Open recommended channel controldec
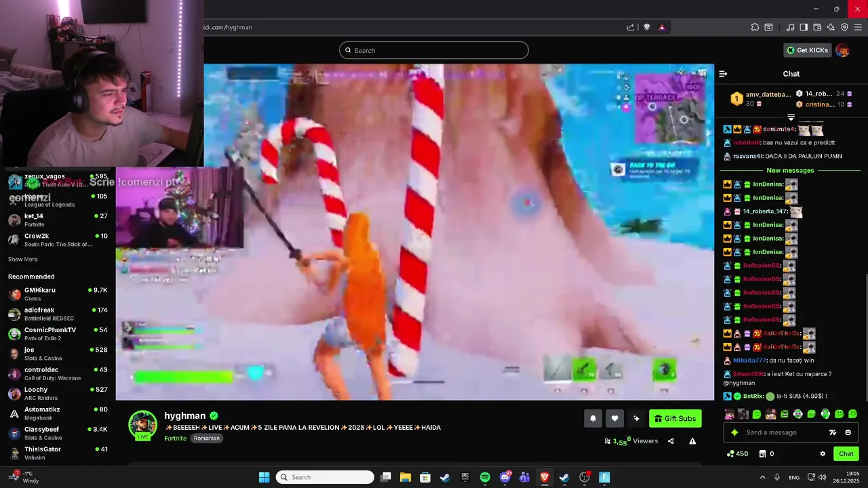 (x=58, y=373)
